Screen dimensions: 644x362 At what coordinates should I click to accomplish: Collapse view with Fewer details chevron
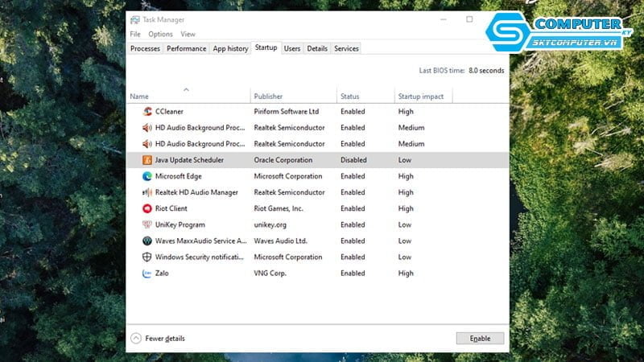click(135, 339)
